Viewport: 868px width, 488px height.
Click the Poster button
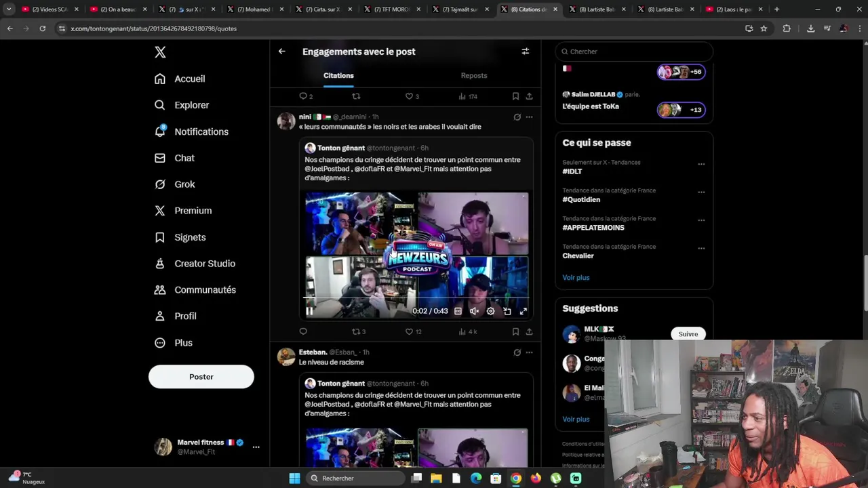[x=201, y=377]
